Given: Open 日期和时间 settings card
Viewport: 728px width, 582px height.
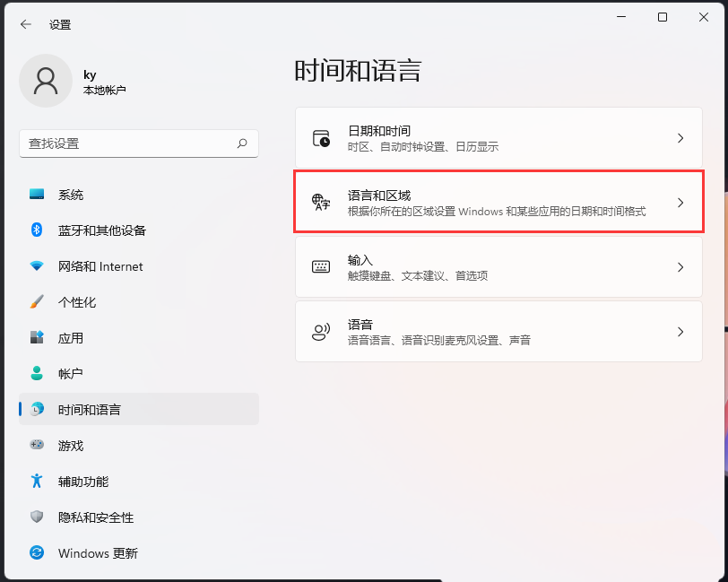Looking at the screenshot, I should pyautogui.click(x=498, y=138).
